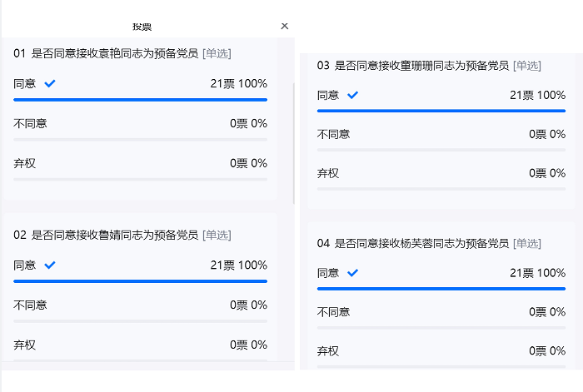Click the 同意 blue progress bar in question 03

point(441,111)
